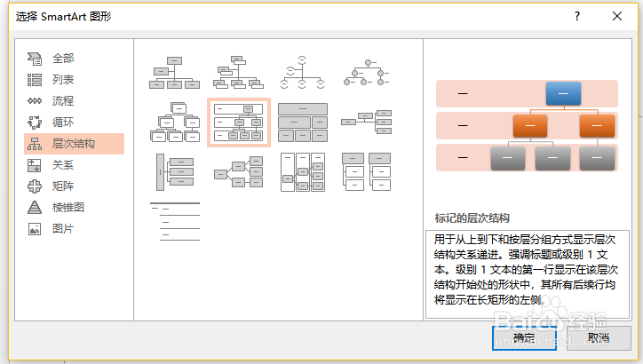Open the 矩阵 category label
The image size is (643, 364).
click(x=63, y=186)
